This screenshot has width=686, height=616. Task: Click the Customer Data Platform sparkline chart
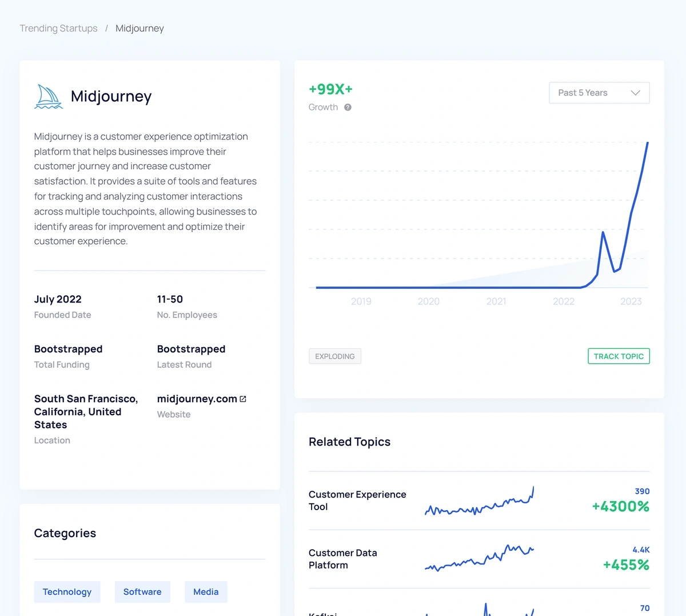pos(479,559)
